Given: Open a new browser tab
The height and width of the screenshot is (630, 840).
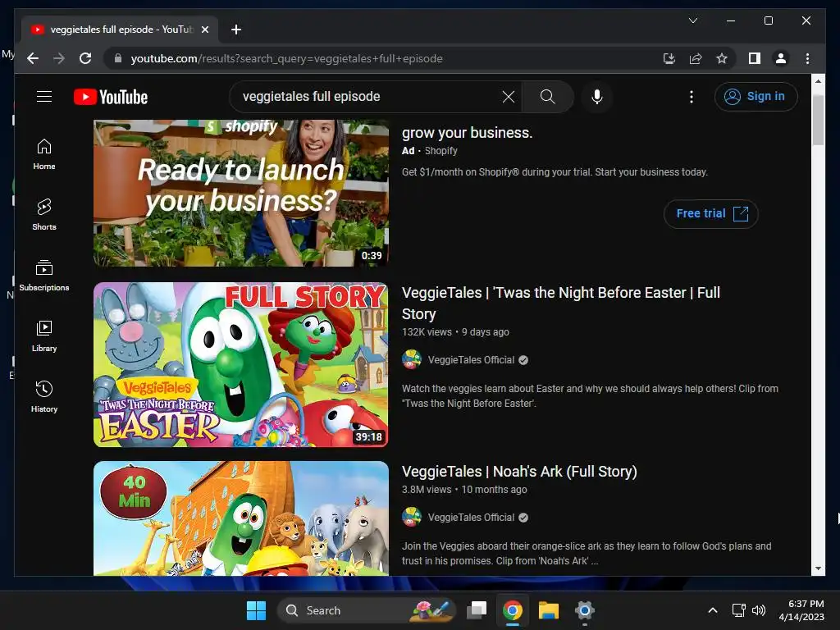Looking at the screenshot, I should coord(235,30).
